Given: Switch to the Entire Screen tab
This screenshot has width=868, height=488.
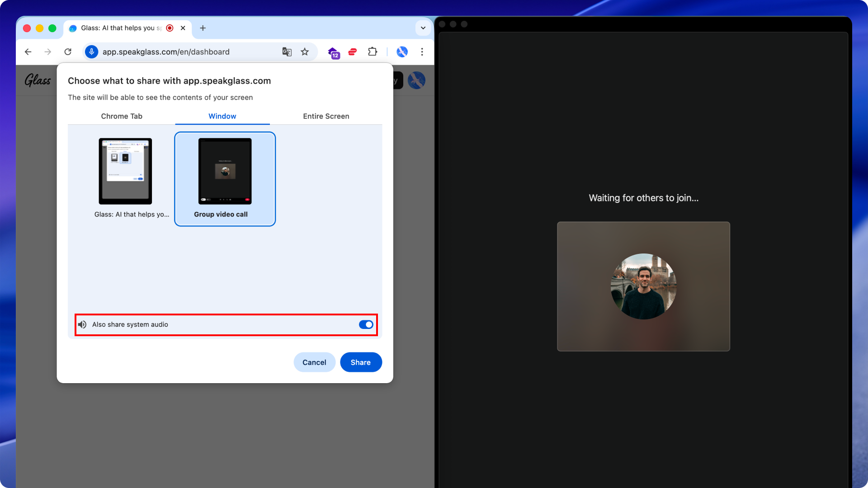Looking at the screenshot, I should [x=326, y=116].
